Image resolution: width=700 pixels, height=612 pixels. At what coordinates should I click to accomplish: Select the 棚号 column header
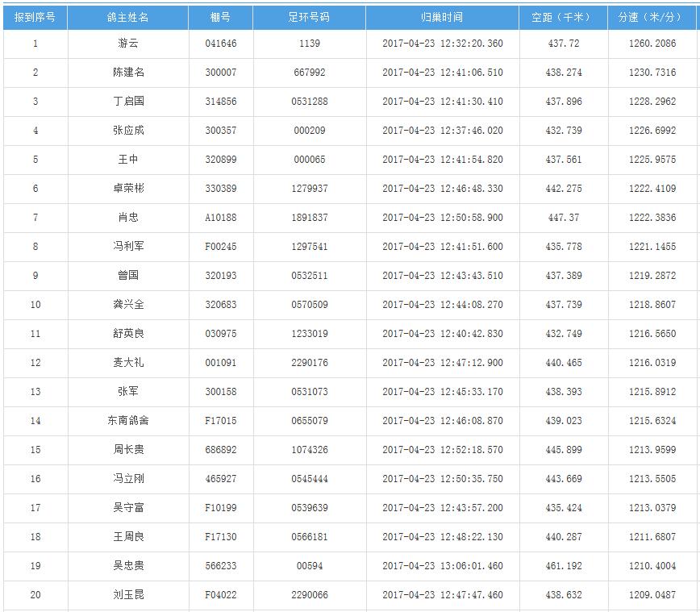point(220,17)
